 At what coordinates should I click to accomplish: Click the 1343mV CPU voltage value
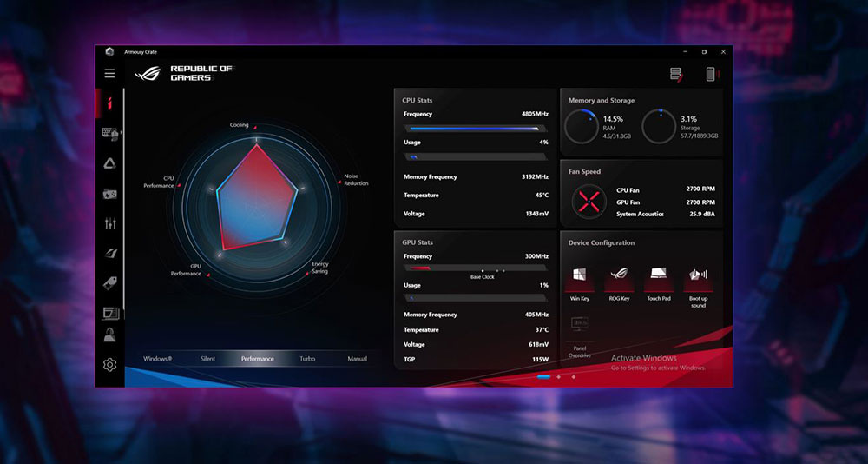point(537,214)
